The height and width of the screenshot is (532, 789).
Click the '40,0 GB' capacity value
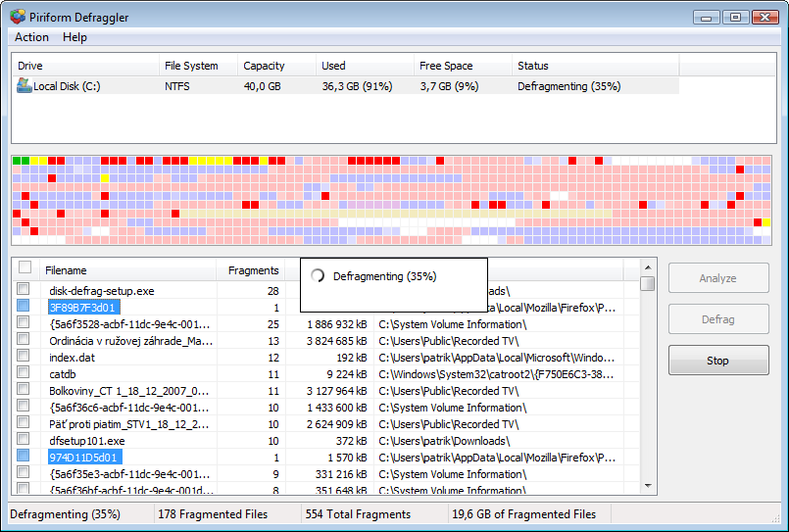[262, 86]
